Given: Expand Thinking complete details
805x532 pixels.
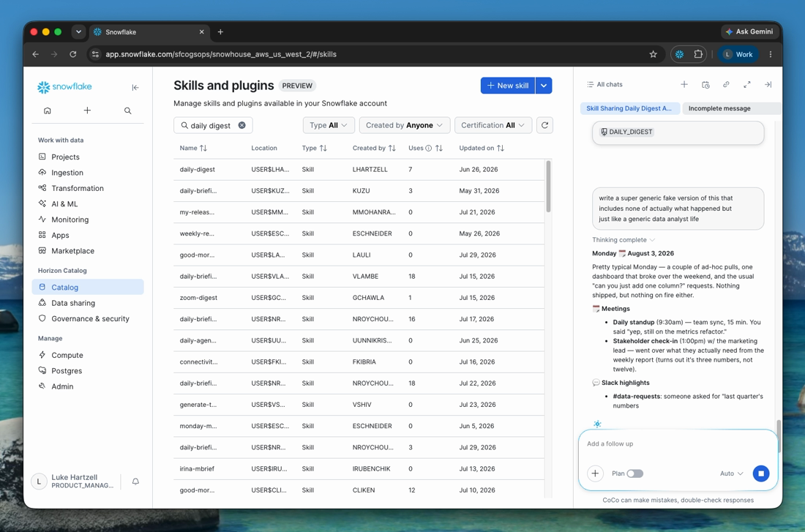Looking at the screenshot, I should pyautogui.click(x=624, y=240).
